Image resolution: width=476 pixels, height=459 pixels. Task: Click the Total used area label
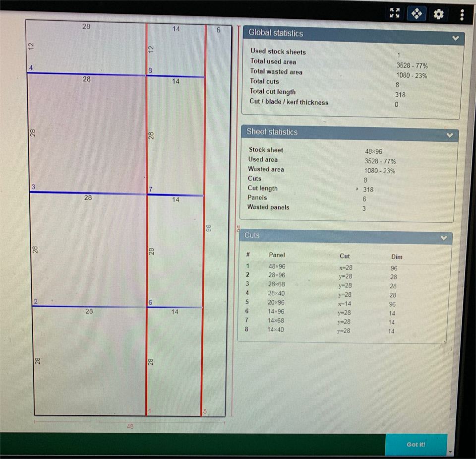pos(273,62)
